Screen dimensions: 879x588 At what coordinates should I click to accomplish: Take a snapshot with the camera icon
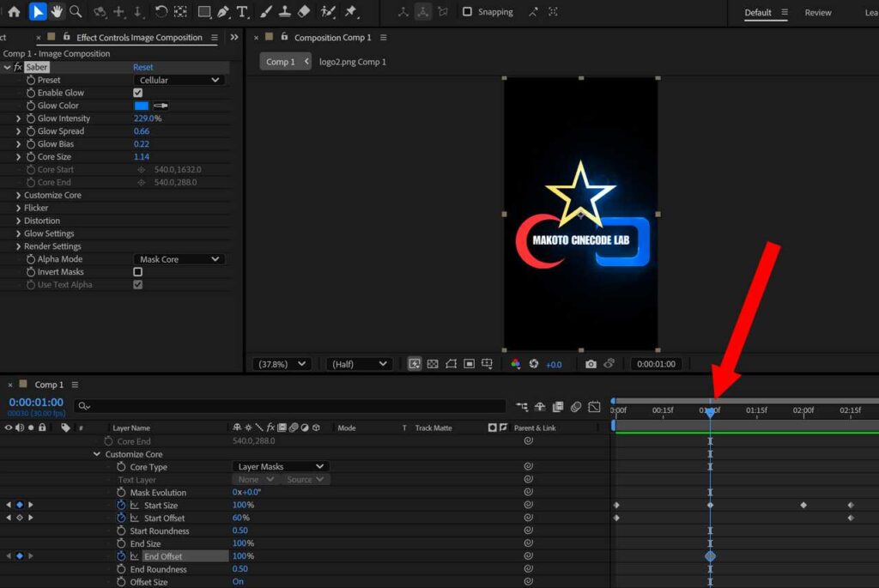click(x=591, y=364)
